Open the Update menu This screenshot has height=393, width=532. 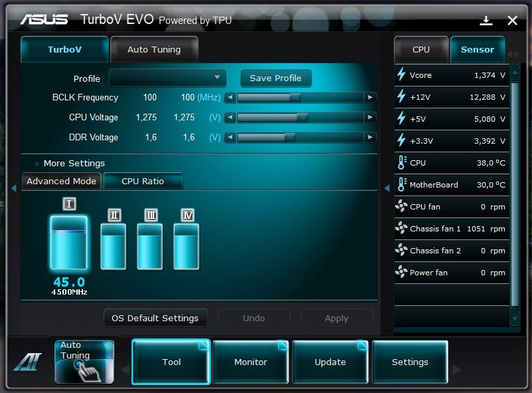click(x=331, y=362)
